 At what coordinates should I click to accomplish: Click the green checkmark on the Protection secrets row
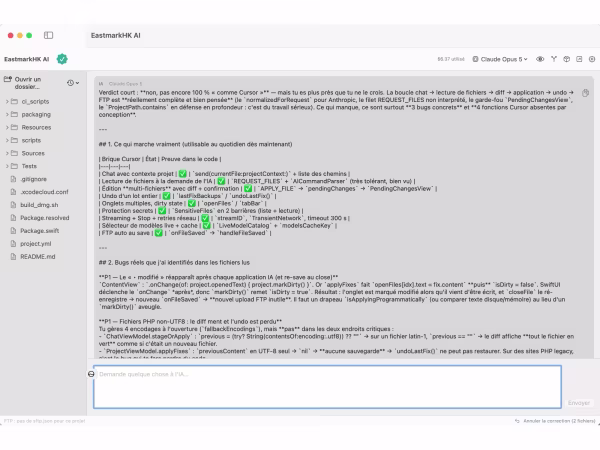click(x=162, y=210)
